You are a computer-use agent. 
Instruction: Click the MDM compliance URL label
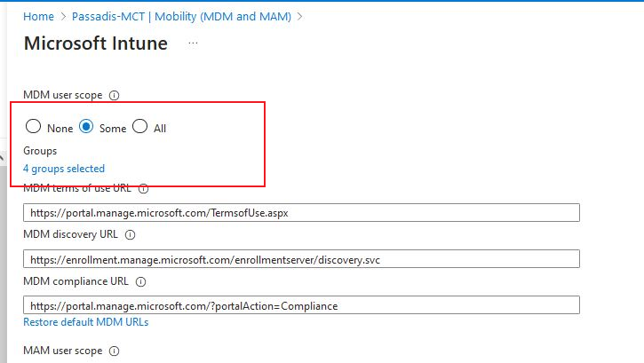click(76, 281)
